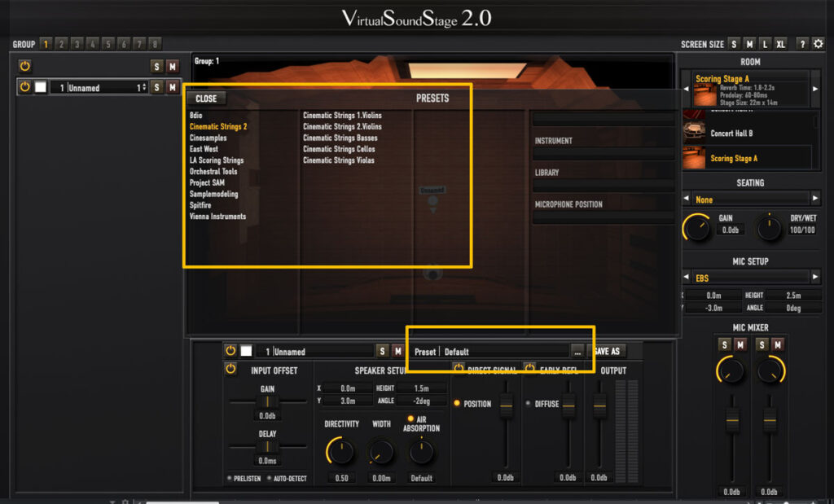The width and height of the screenshot is (834, 504).
Task: Open settings via the gear icon
Action: [819, 44]
